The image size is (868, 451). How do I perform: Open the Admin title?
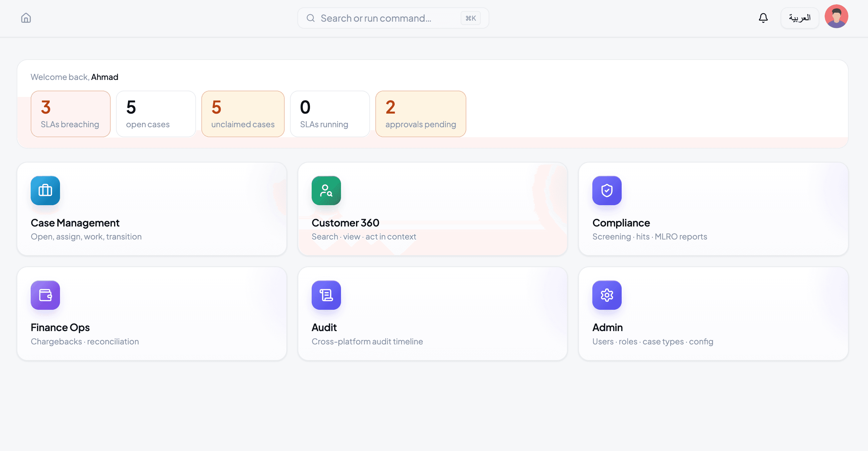607,327
